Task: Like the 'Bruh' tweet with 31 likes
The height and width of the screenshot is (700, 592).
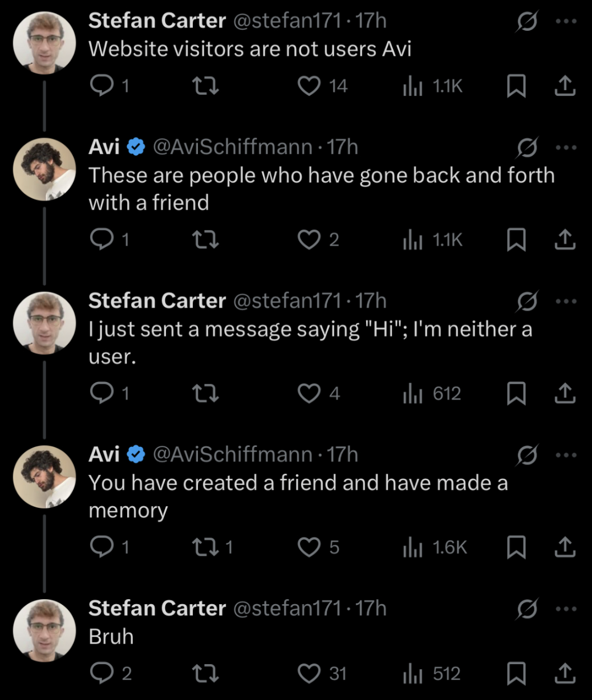Action: [310, 673]
